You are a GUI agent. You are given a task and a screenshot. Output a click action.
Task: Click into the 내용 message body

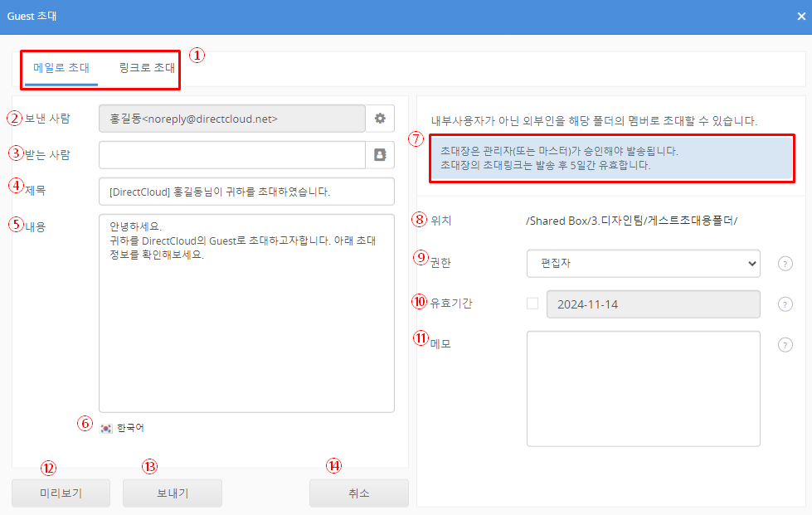246,332
